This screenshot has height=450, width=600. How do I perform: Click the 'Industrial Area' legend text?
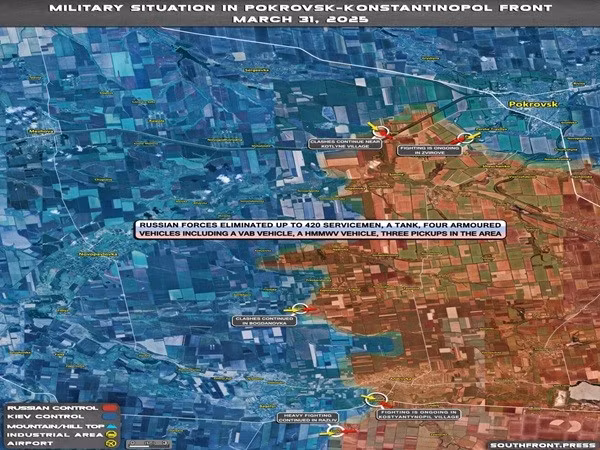pos(55,435)
